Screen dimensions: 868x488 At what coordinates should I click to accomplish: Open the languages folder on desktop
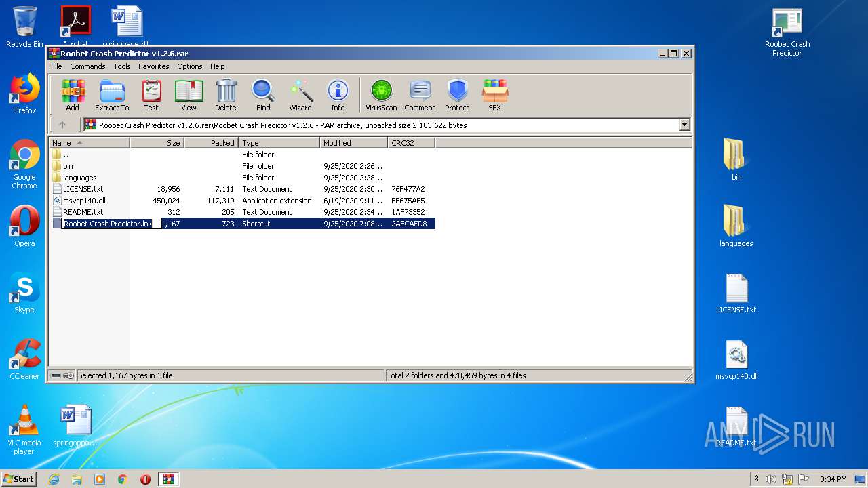pyautogui.click(x=736, y=226)
